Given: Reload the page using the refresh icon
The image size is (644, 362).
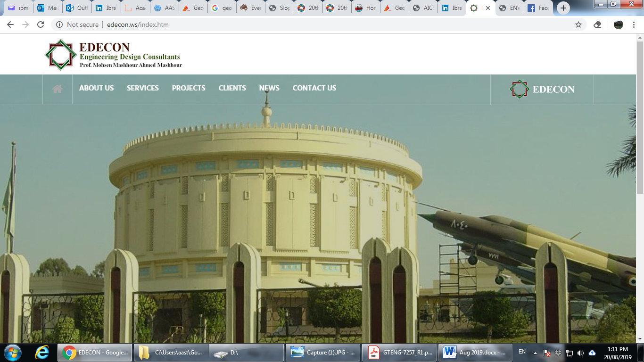Looking at the screenshot, I should pyautogui.click(x=41, y=25).
